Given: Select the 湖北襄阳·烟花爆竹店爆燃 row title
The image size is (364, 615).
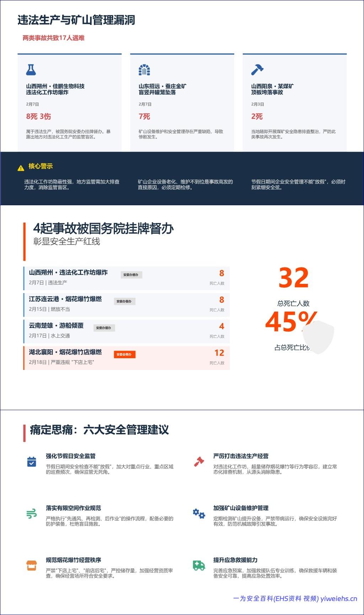Looking at the screenshot, I should [65, 352].
